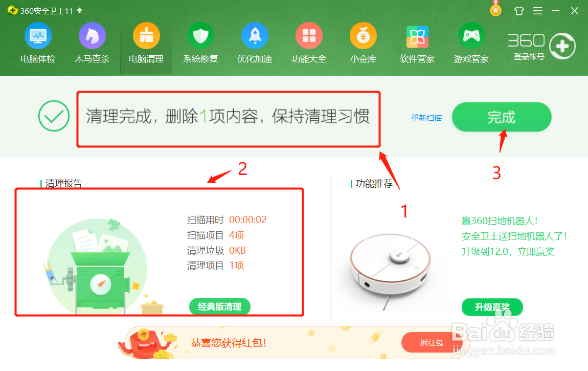Open the hamburger main menu
The image size is (588, 371).
[x=538, y=11]
